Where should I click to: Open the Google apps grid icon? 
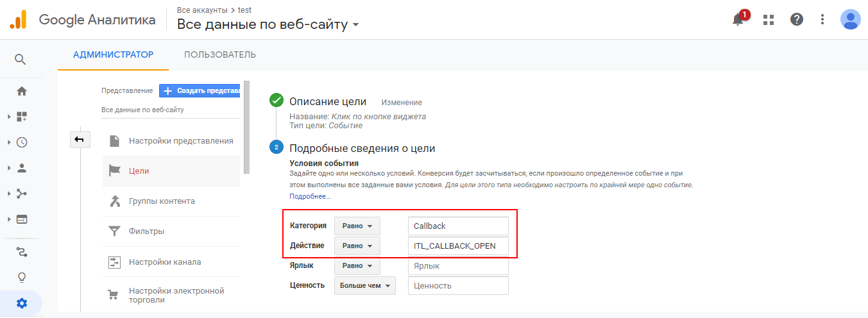click(769, 20)
